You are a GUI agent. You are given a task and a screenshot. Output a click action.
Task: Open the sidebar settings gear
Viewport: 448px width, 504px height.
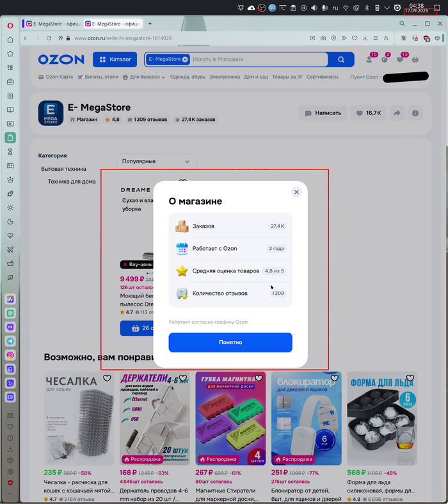(10, 471)
